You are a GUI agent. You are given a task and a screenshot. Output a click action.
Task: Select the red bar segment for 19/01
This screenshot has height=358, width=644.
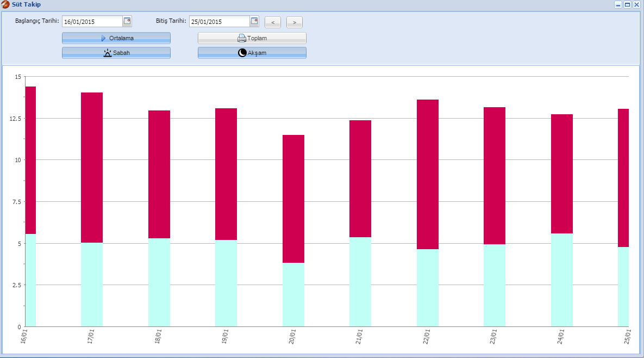click(x=226, y=174)
